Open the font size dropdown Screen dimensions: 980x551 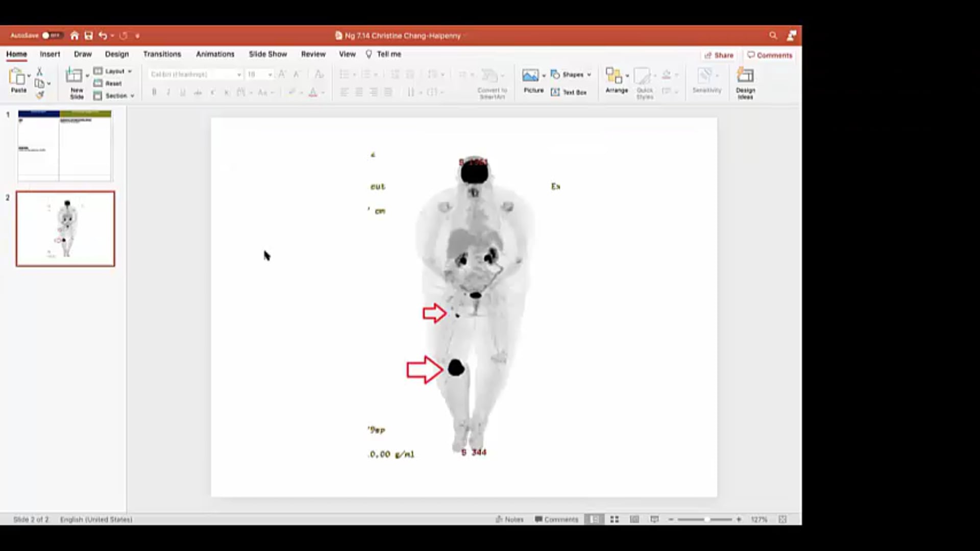click(270, 74)
